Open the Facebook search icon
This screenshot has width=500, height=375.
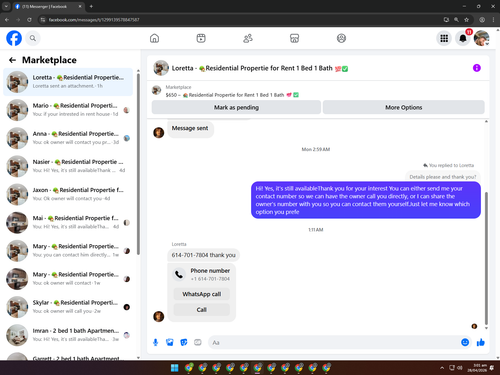click(x=33, y=38)
